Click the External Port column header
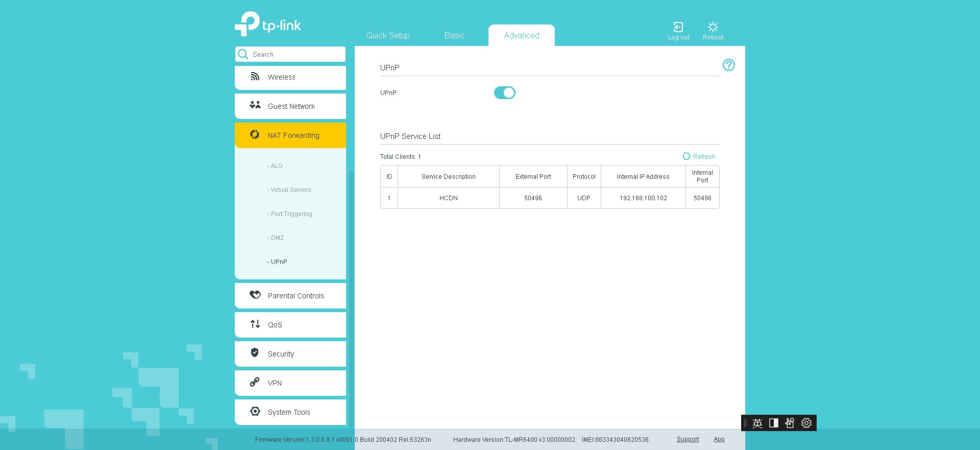 point(533,177)
